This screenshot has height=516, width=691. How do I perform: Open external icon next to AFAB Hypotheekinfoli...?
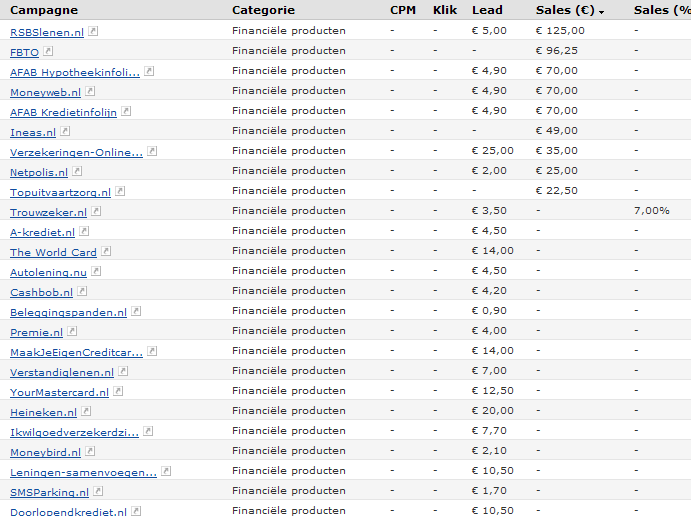click(x=149, y=71)
